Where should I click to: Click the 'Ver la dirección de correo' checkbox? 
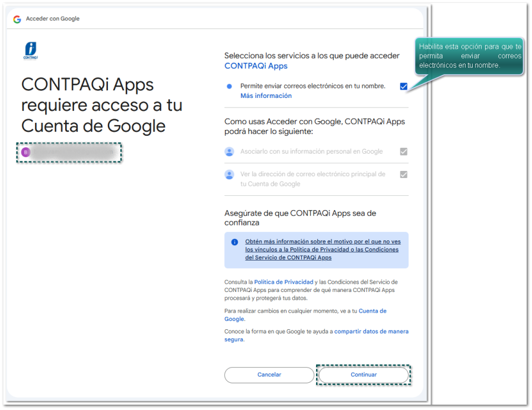(403, 174)
